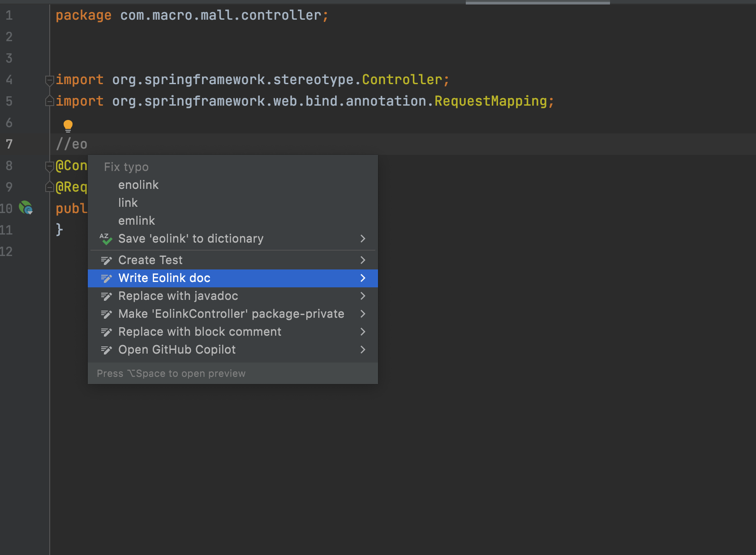Expand submenu arrow for Make 'EolinkController' package-private
Image resolution: width=756 pixels, height=555 pixels.
(363, 314)
